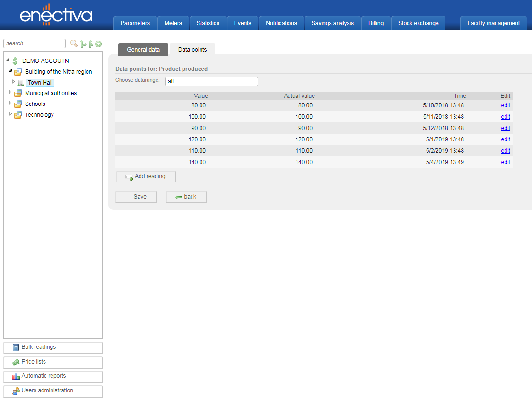Viewport: 532px width, 407px height.
Task: Click the Schools folder icon
Action: click(18, 104)
